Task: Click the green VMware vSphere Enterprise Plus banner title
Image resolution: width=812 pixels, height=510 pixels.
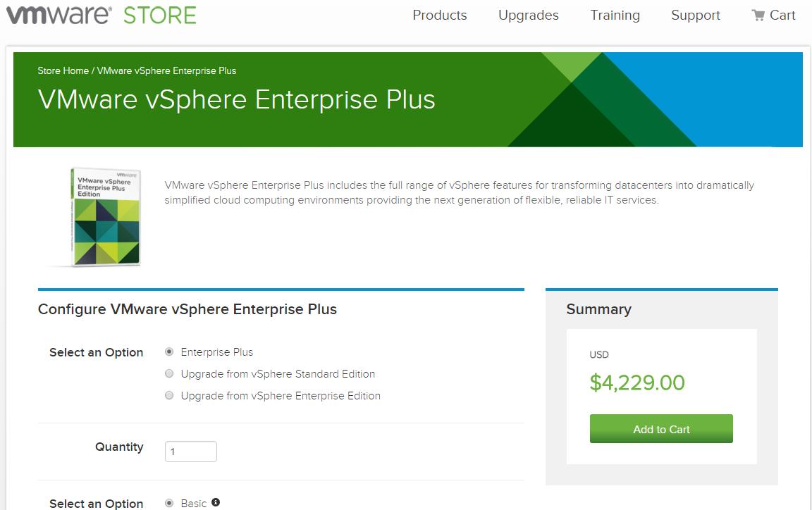Action: click(x=237, y=99)
